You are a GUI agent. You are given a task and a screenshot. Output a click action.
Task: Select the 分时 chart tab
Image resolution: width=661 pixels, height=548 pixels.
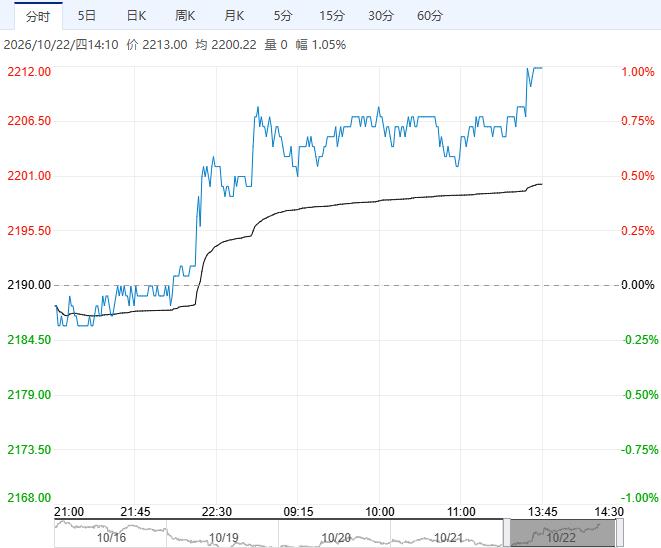tap(38, 16)
